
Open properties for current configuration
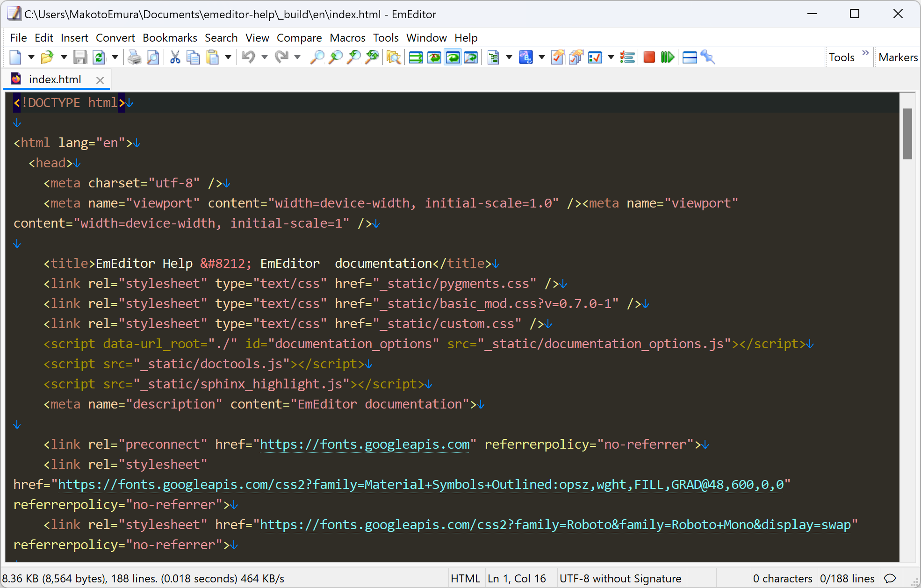(558, 57)
